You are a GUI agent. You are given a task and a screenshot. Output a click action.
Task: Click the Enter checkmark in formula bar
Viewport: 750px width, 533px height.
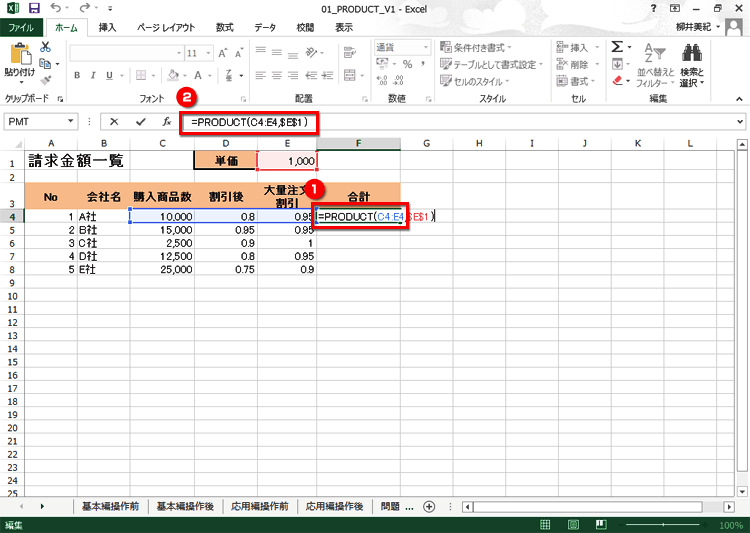point(140,122)
